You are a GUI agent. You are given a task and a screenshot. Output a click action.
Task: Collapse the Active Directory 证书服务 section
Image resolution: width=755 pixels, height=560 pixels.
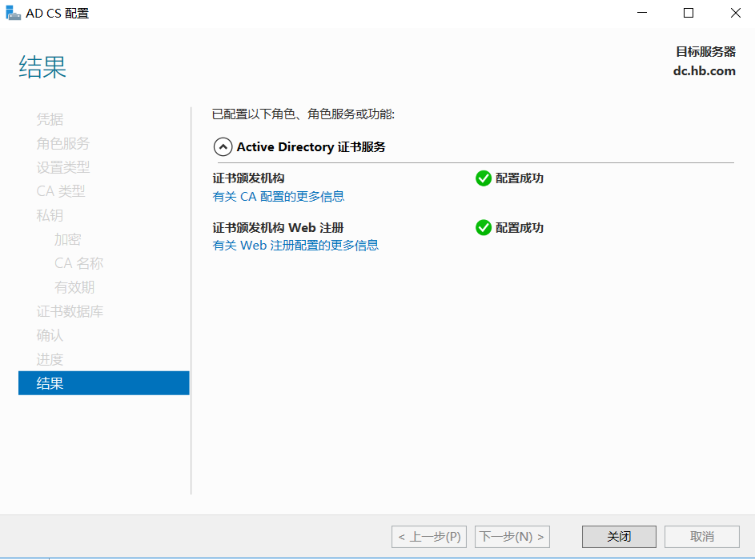pyautogui.click(x=223, y=146)
